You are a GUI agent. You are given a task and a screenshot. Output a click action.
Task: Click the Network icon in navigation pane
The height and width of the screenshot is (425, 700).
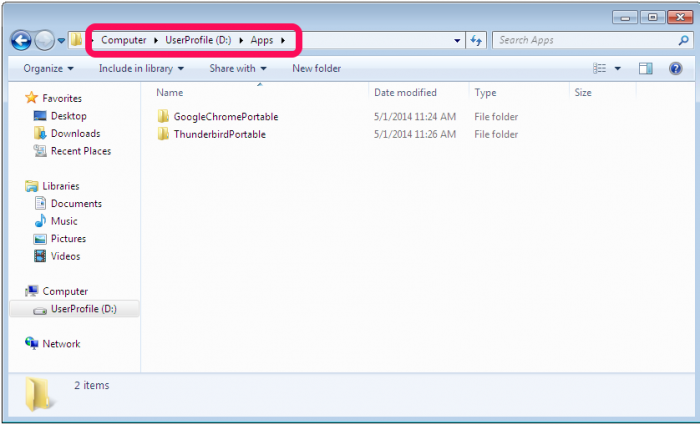[32, 343]
